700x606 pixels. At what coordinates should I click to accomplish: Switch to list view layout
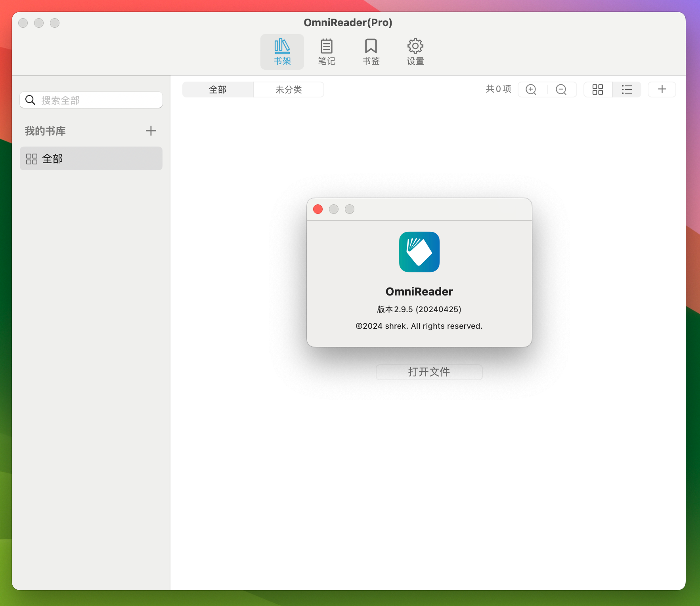[x=627, y=90]
